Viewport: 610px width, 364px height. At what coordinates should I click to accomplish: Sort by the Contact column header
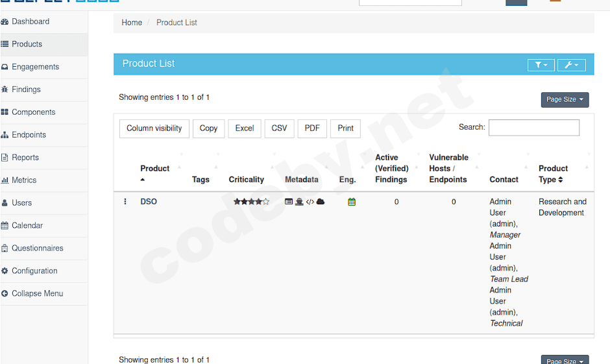504,179
